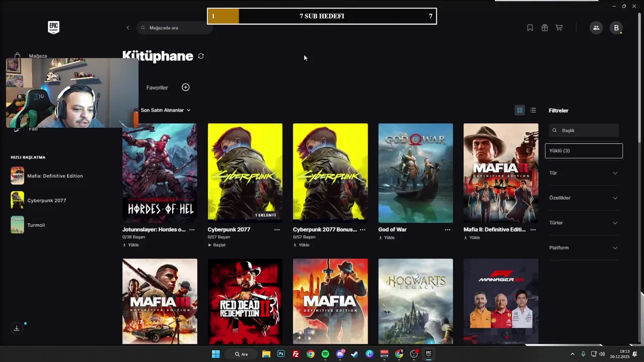644x362 pixels.
Task: Open Son Satın Alınanlar sort dropdown
Action: [166, 110]
